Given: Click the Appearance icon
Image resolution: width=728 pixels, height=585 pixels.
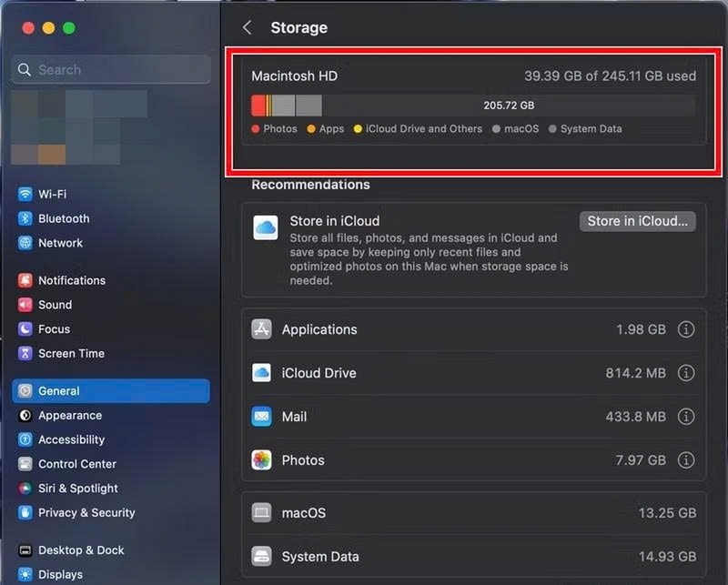Looking at the screenshot, I should (25, 415).
